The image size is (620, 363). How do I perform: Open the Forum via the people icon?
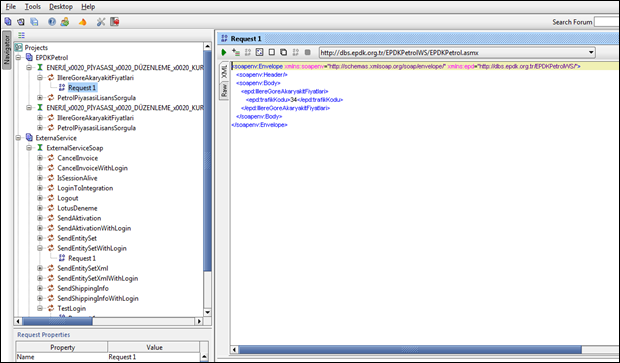(65, 22)
